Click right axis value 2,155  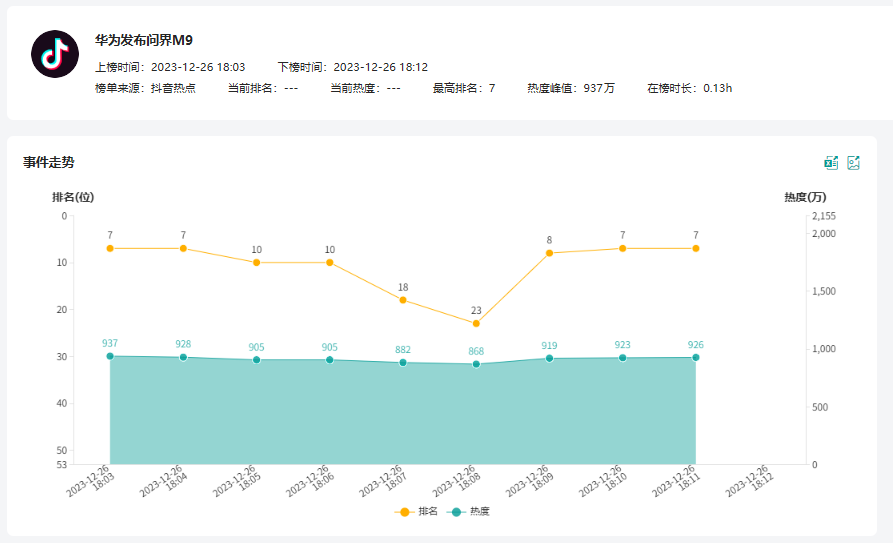tap(824, 216)
